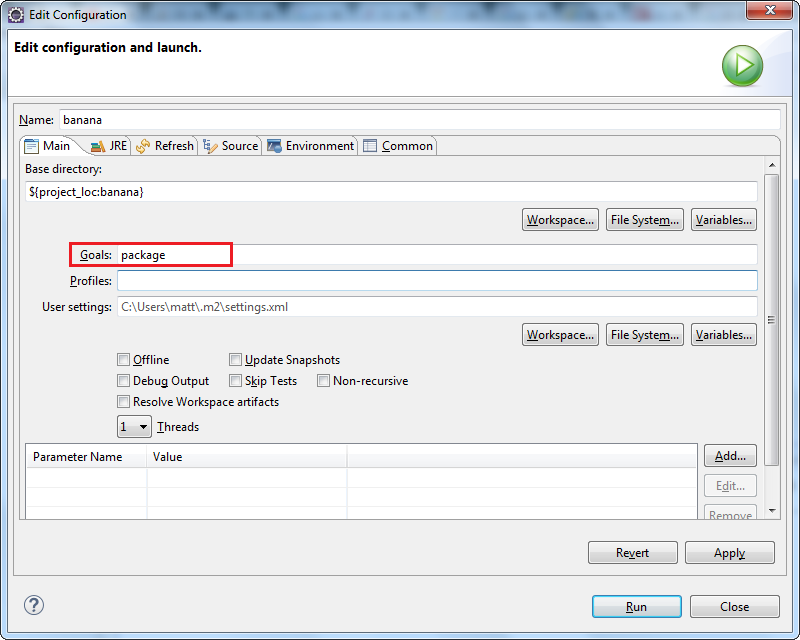Toggle Update Snapshots checkbox
This screenshot has width=800, height=640.
[x=236, y=360]
